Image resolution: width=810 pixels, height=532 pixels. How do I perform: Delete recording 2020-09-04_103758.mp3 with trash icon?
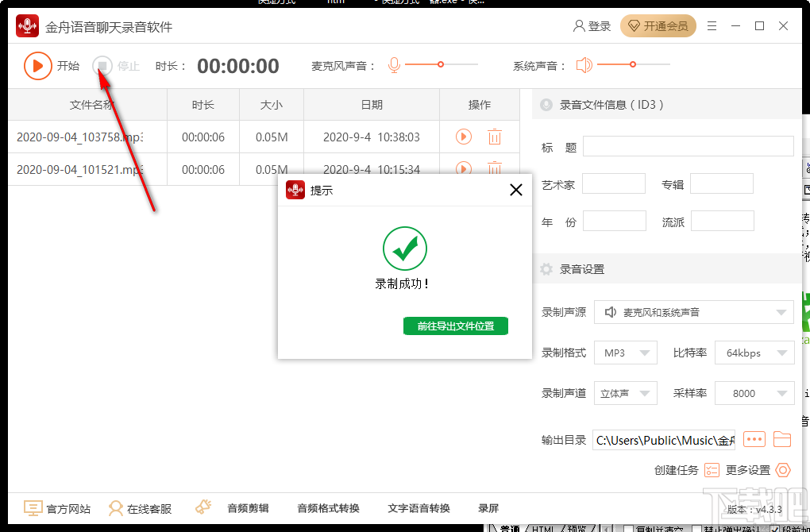click(495, 137)
